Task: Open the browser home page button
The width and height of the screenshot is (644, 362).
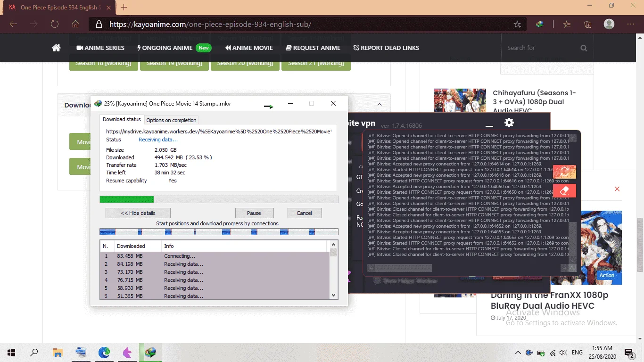Action: click(x=75, y=24)
